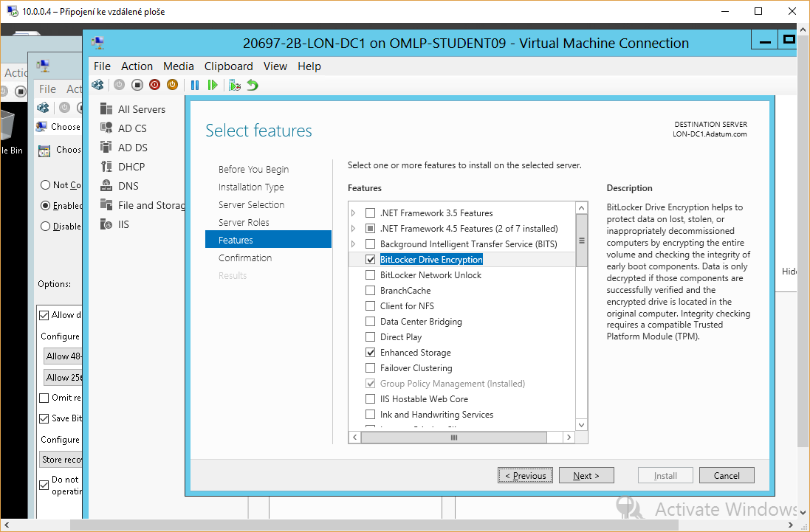Open Allow 256-bit dropdown in policy window
The height and width of the screenshot is (532, 810).
click(63, 377)
